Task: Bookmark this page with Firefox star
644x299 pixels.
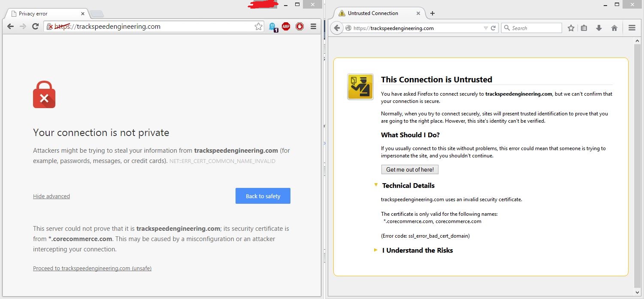Action: pos(571,28)
